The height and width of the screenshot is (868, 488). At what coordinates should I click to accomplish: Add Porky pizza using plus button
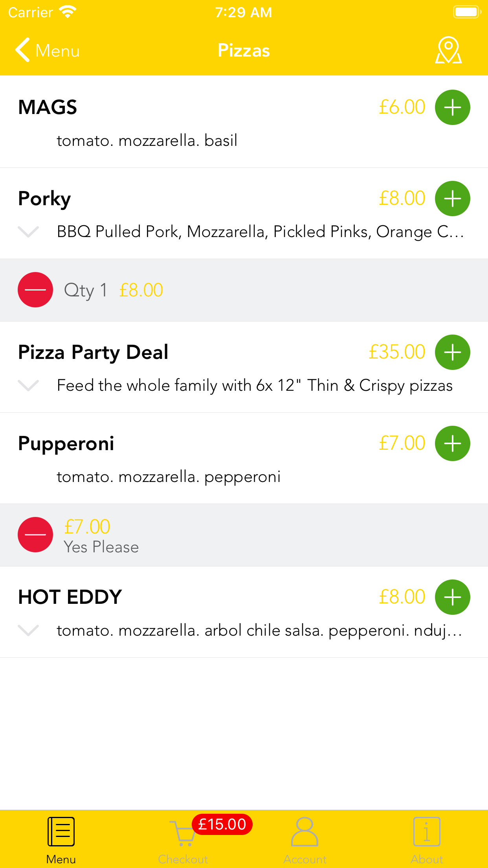coord(452,199)
